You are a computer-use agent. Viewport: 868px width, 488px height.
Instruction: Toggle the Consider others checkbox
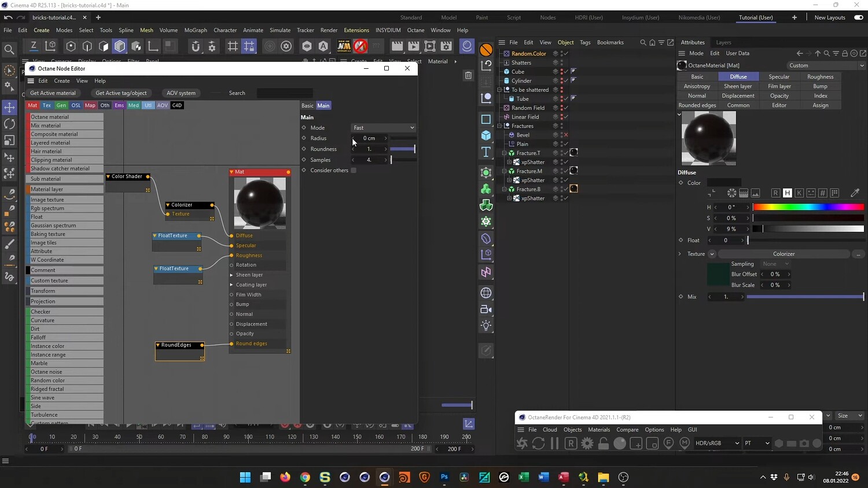pyautogui.click(x=354, y=171)
